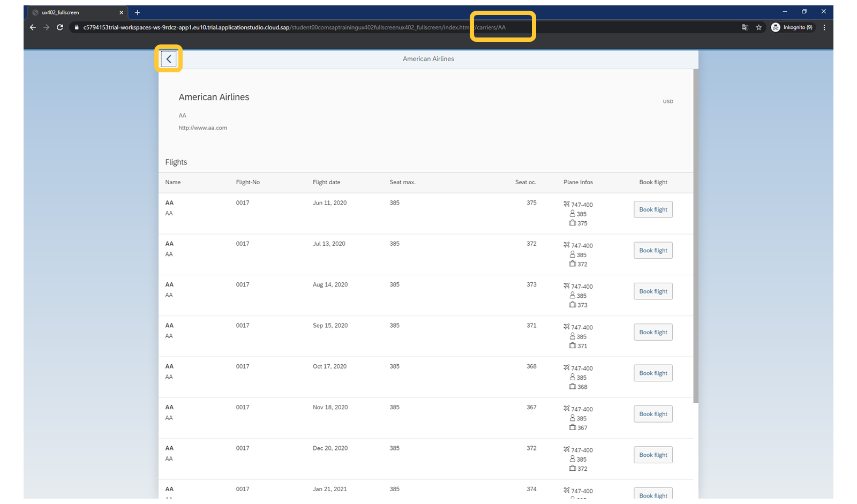Screen dimensions: 857x504
Task: Click the large American Airlines heading
Action: click(x=214, y=97)
